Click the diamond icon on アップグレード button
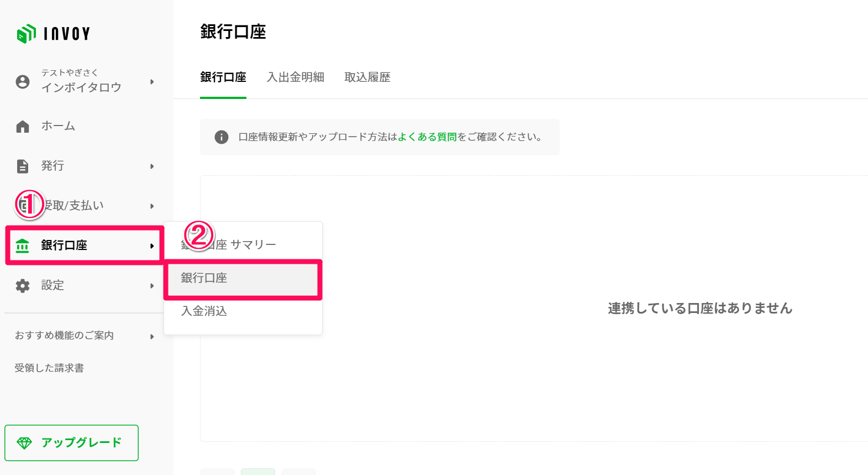 pos(24,443)
